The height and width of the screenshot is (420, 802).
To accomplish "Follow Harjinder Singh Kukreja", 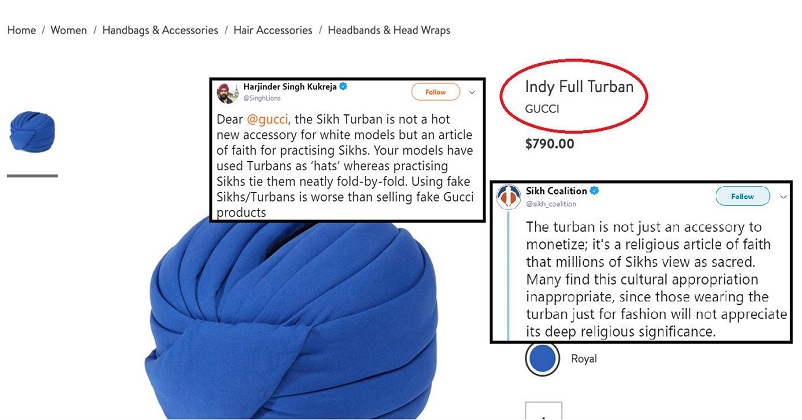I will pyautogui.click(x=435, y=92).
